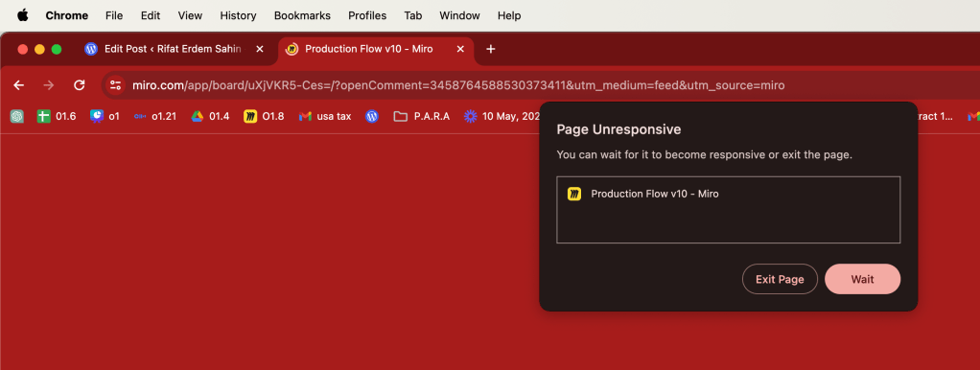Image resolution: width=980 pixels, height=370 pixels.
Task: Open the Bookmarks menu
Action: click(x=302, y=15)
